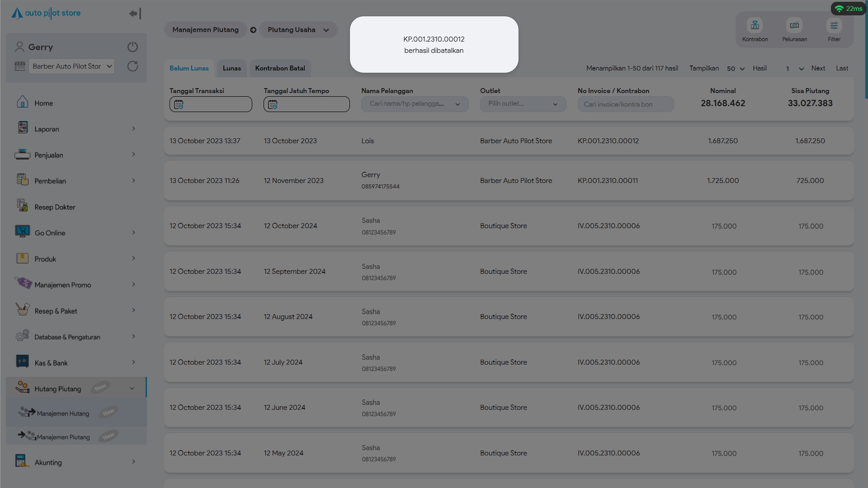
Task: Open the Pelunasan payment icon
Action: point(794,26)
